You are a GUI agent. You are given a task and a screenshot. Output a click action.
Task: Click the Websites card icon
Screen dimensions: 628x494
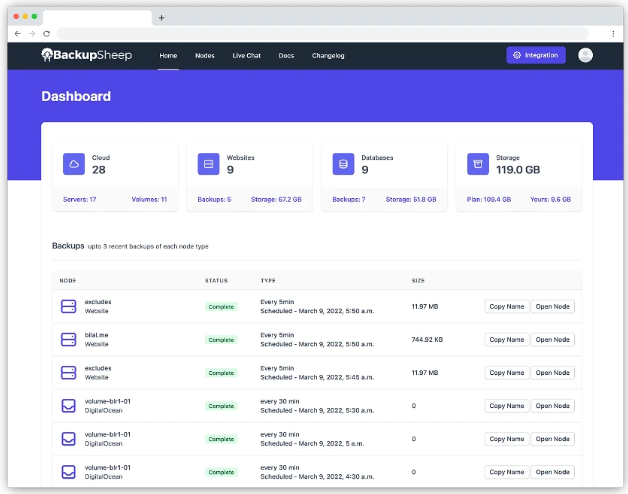[x=208, y=164]
